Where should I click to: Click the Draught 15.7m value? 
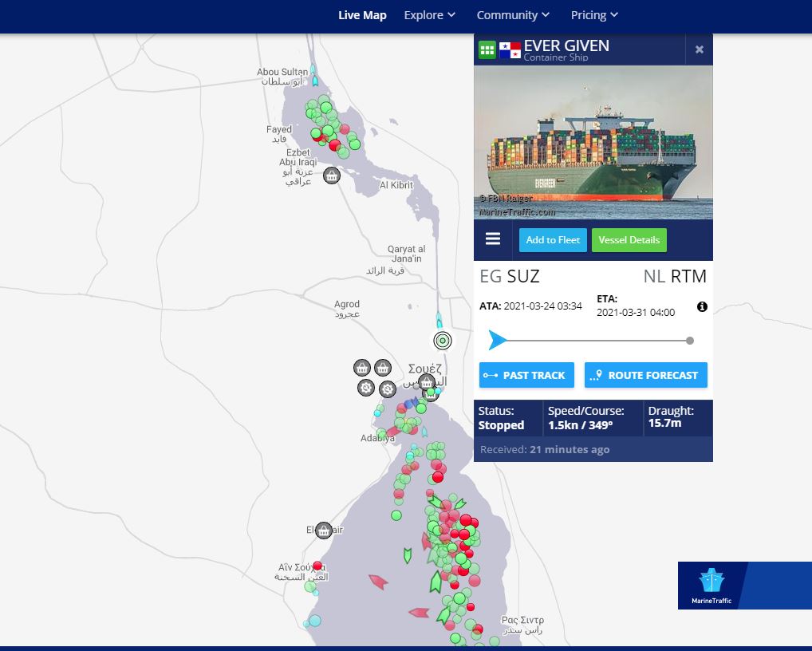click(664, 423)
